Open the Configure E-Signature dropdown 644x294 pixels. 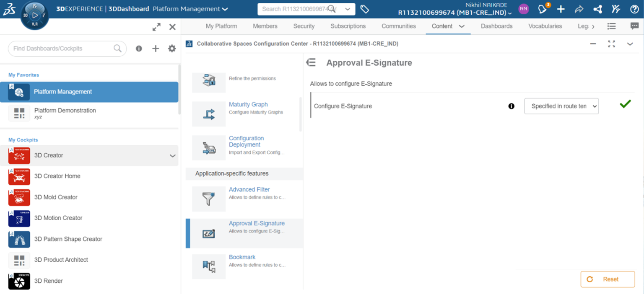561,106
